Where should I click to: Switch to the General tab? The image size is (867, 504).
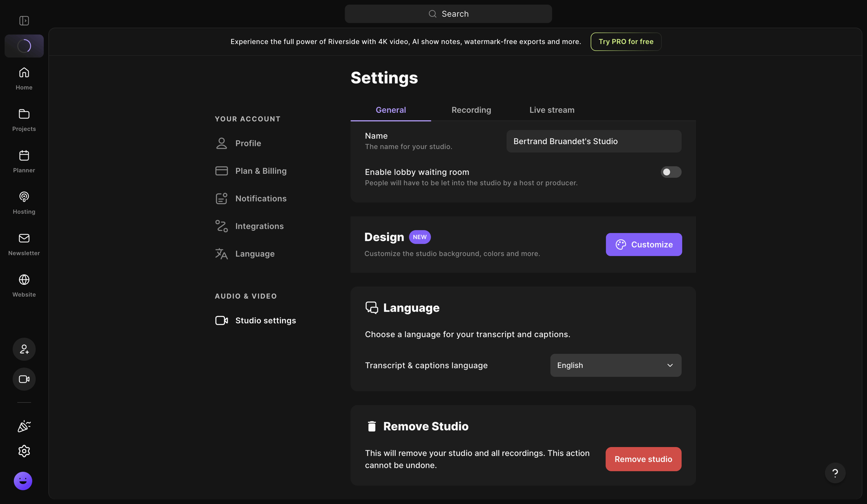pyautogui.click(x=391, y=110)
